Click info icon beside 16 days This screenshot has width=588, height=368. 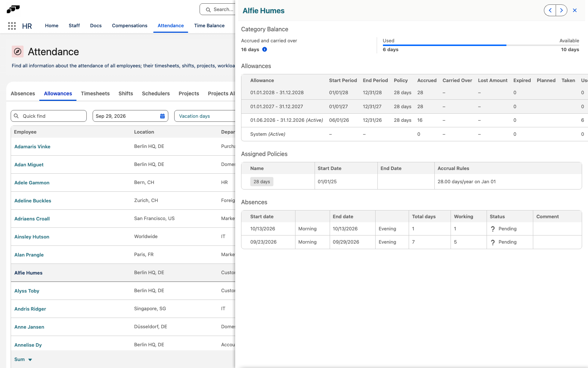[265, 49]
